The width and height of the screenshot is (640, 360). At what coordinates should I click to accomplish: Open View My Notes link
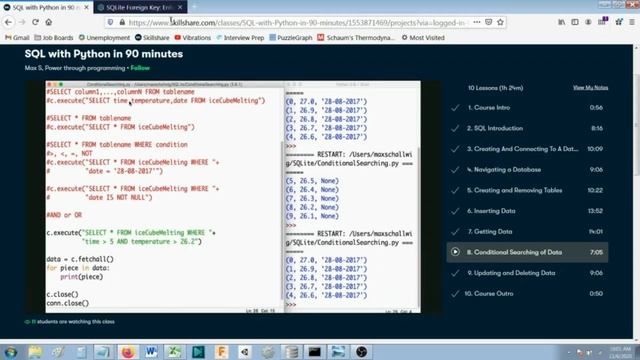590,88
